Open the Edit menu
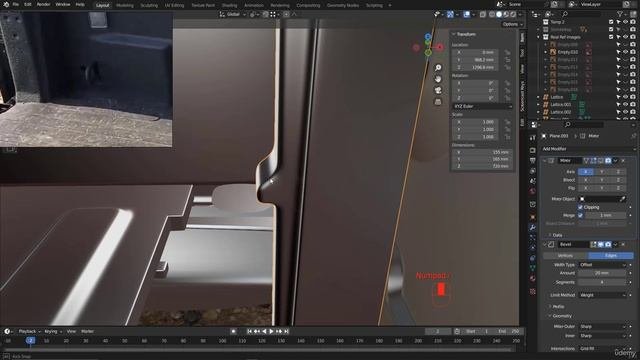Image resolution: width=640 pixels, height=360 pixels. pyautogui.click(x=28, y=4)
